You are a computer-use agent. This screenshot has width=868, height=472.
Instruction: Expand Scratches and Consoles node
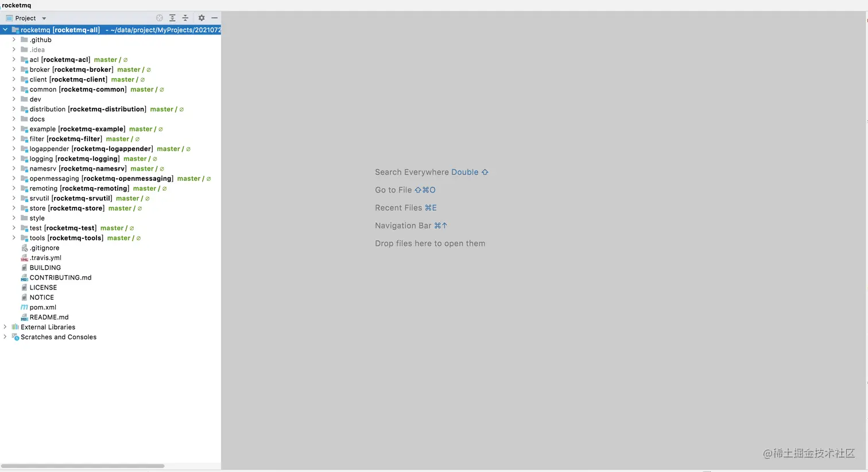click(5, 336)
